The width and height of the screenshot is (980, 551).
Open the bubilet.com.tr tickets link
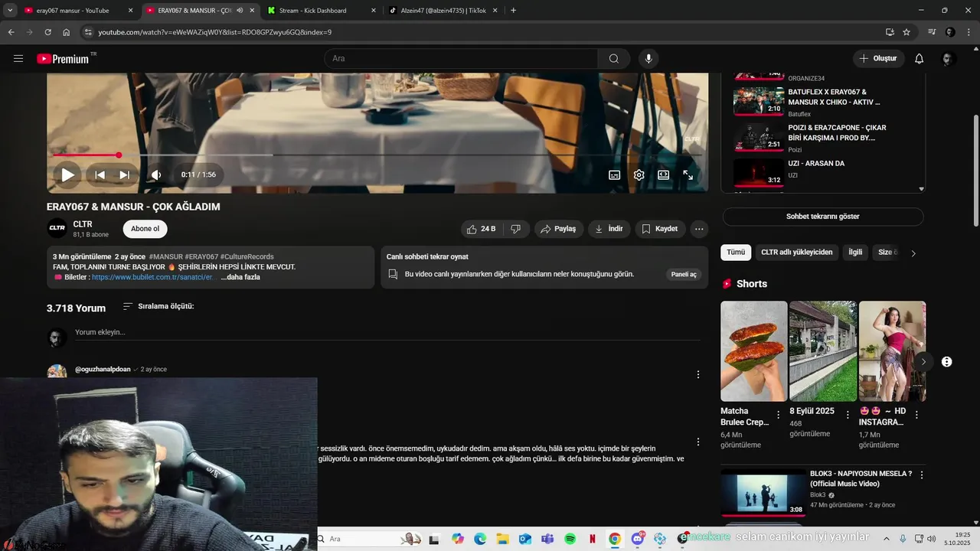click(x=152, y=277)
